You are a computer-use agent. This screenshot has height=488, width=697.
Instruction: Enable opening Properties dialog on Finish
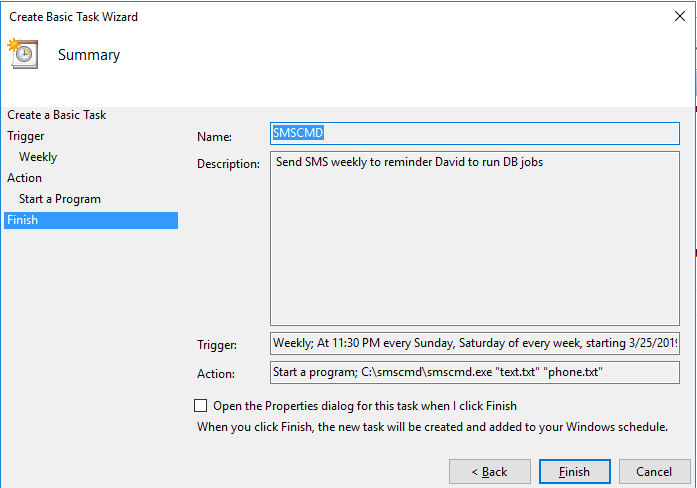coord(201,406)
